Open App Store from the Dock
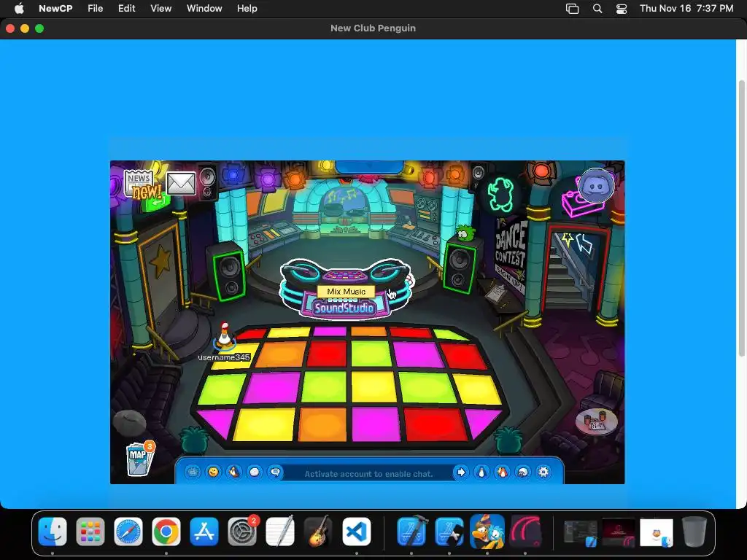 pyautogui.click(x=204, y=532)
